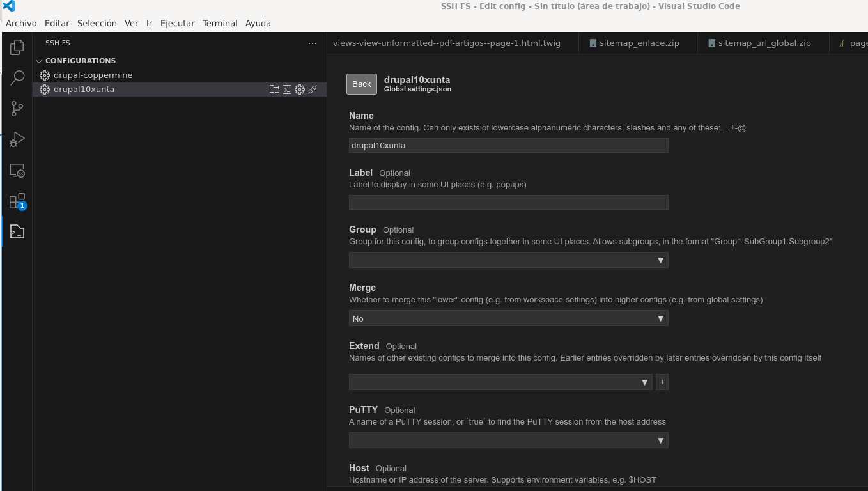The image size is (868, 491).
Task: Open the PuTTY session dropdown
Action: (508, 440)
